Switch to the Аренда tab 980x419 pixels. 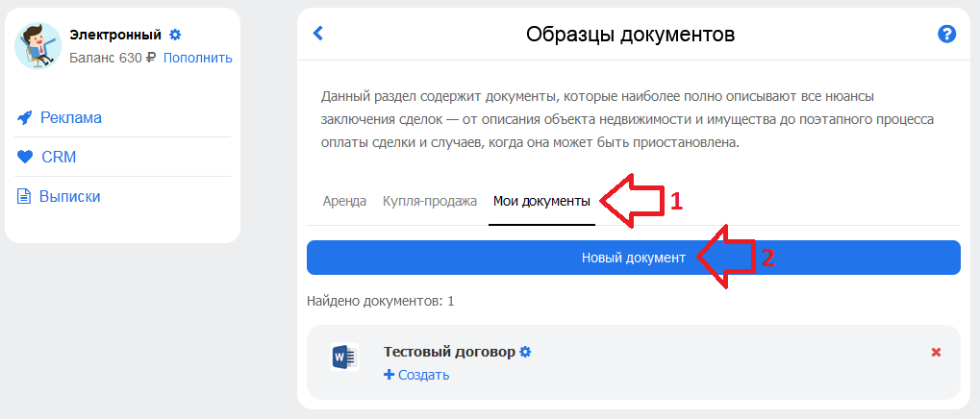[344, 202]
